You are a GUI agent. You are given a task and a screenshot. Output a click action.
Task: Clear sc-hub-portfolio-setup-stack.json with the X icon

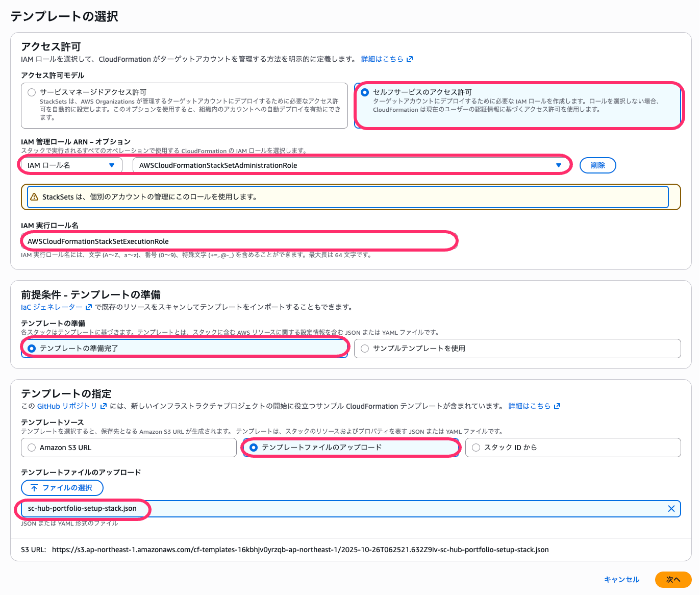671,508
